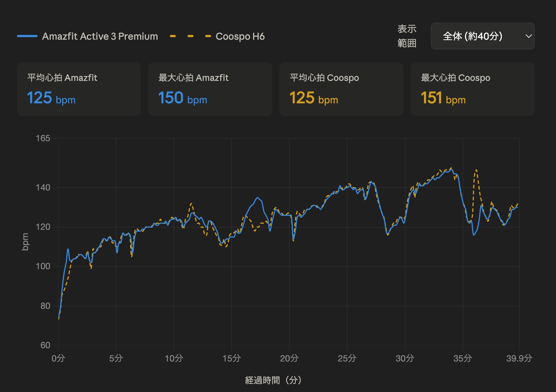
Task: Click the 表示範囲 label
Action: 407,36
